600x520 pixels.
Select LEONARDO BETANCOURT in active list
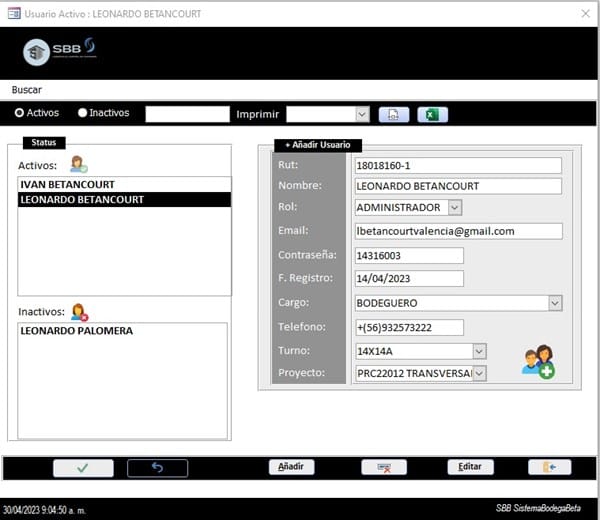click(x=124, y=200)
